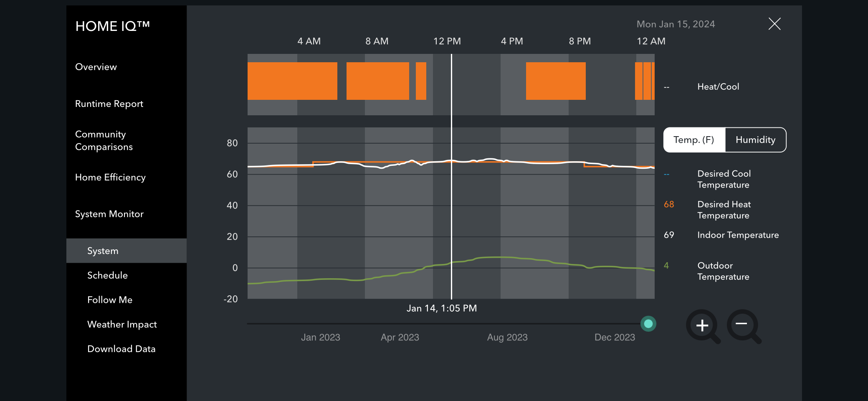Screen dimensions: 868x401
Task: Go to Community Comparisons
Action: pos(104,140)
